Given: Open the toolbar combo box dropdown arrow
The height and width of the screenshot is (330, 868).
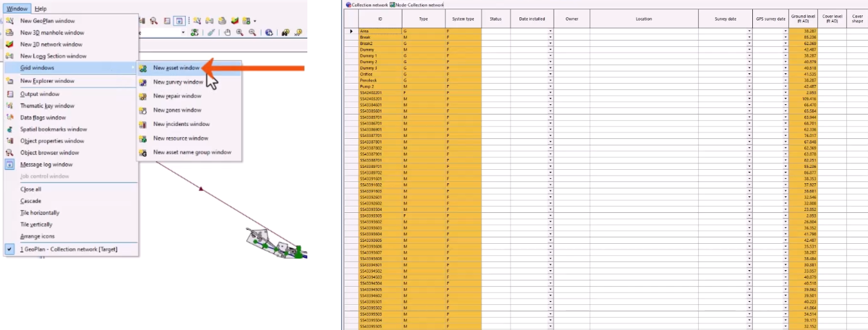Looking at the screenshot, I should (183, 32).
